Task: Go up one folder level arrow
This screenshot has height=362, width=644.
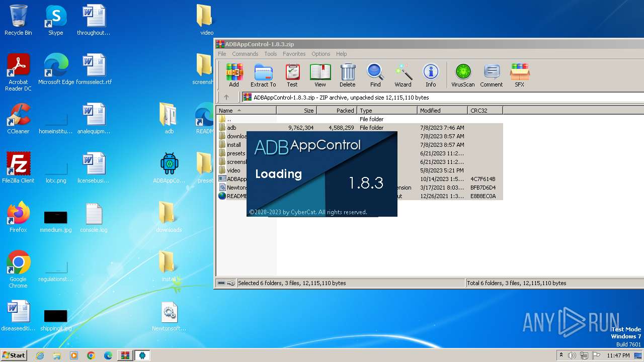Action: coord(226,97)
